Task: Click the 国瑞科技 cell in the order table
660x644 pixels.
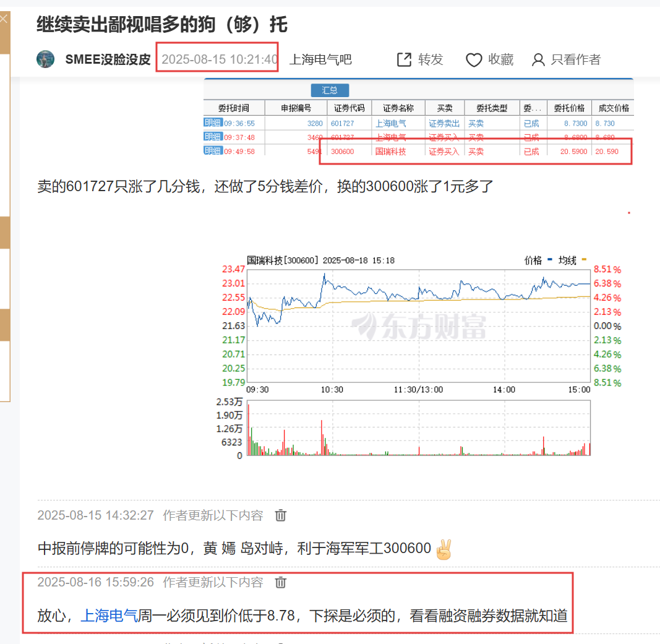Action: pyautogui.click(x=390, y=152)
